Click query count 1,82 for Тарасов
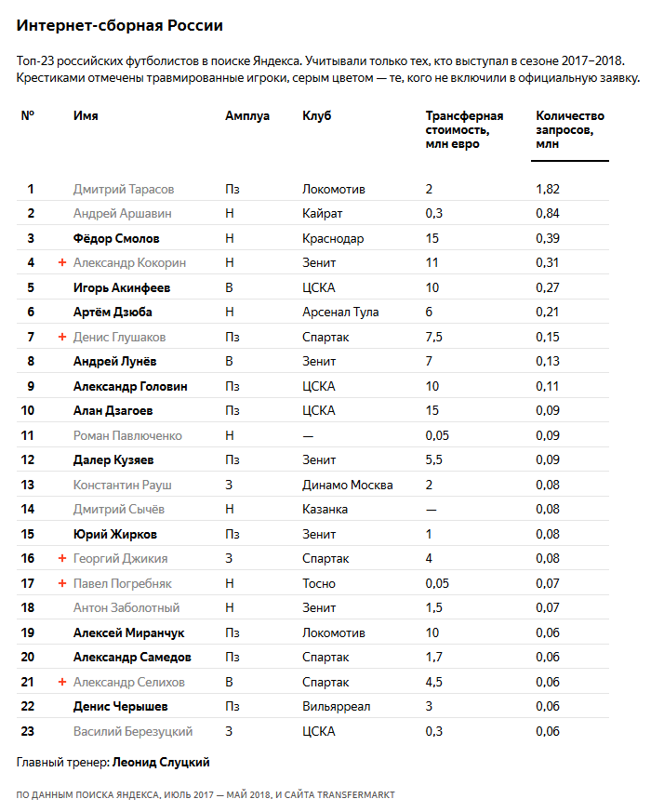664x812 pixels. 548,189
